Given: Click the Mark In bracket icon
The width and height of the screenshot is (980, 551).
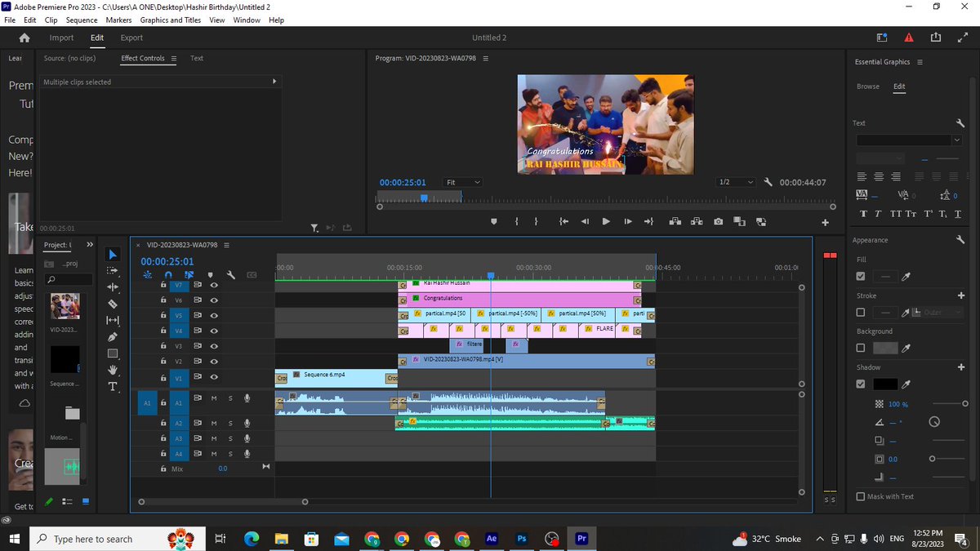Looking at the screenshot, I should tap(517, 221).
